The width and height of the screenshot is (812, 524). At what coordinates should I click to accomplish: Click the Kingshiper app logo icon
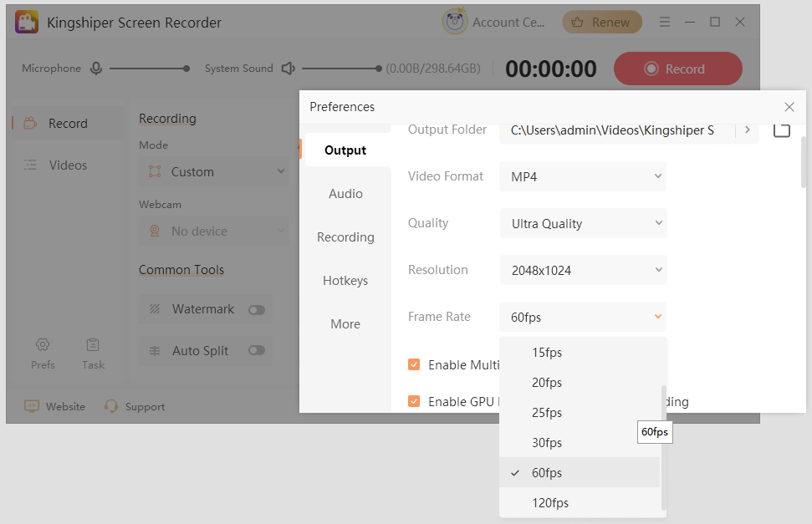pyautogui.click(x=27, y=23)
